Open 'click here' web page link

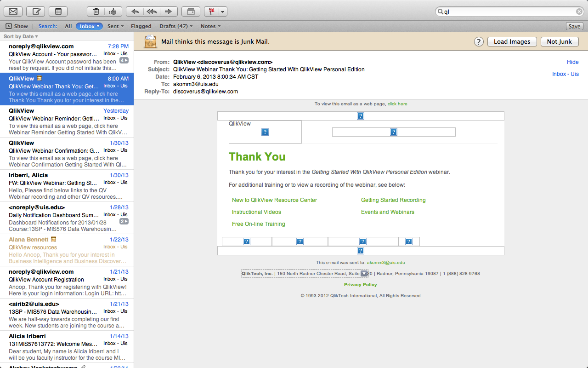397,104
